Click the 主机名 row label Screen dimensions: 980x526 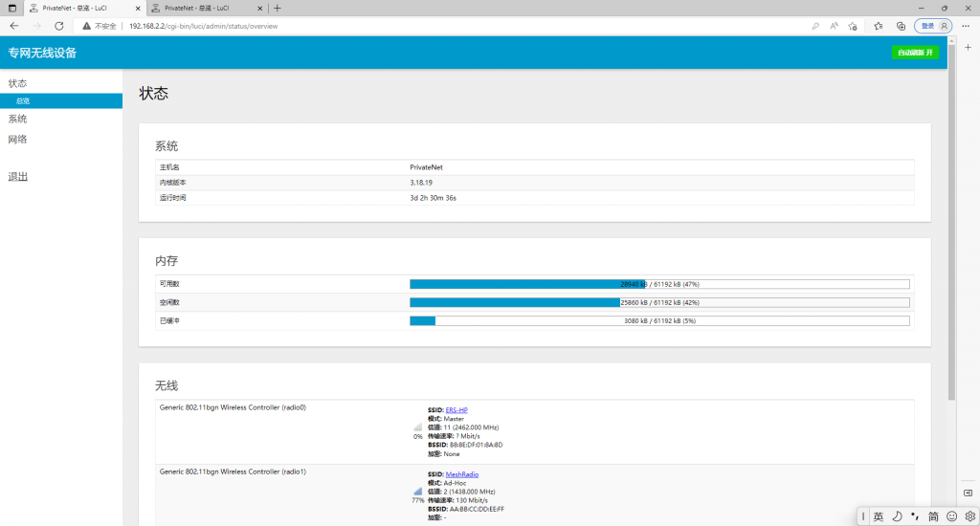tap(169, 167)
